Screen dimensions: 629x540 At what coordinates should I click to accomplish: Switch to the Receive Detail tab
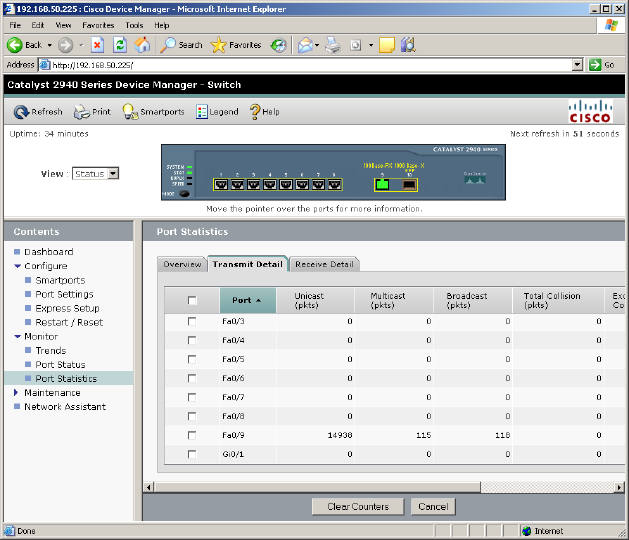[x=325, y=264]
